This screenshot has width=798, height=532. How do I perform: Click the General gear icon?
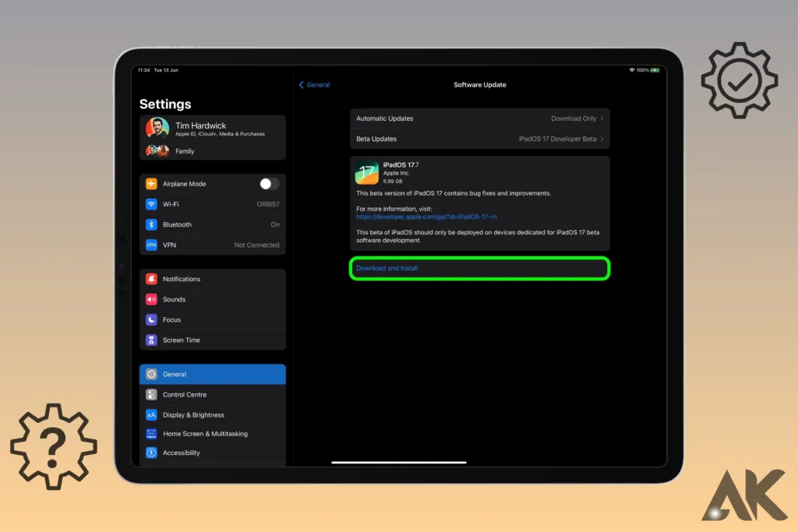point(151,374)
